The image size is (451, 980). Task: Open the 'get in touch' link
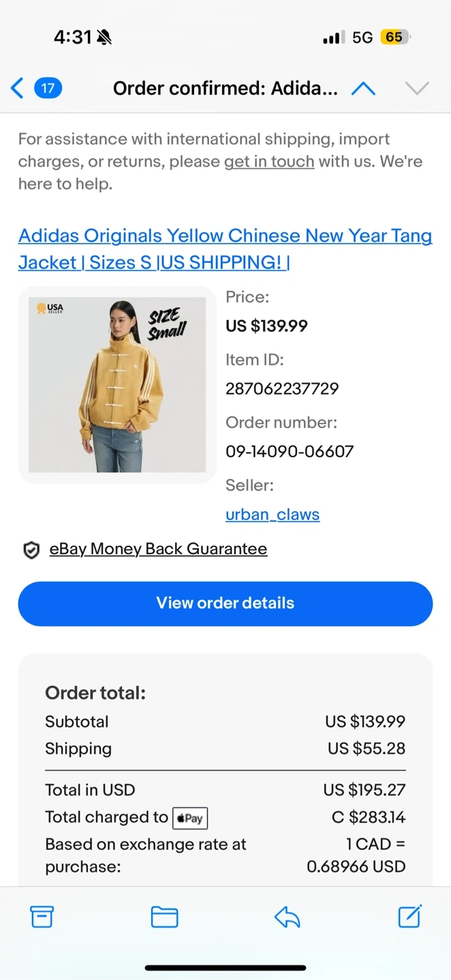click(269, 161)
